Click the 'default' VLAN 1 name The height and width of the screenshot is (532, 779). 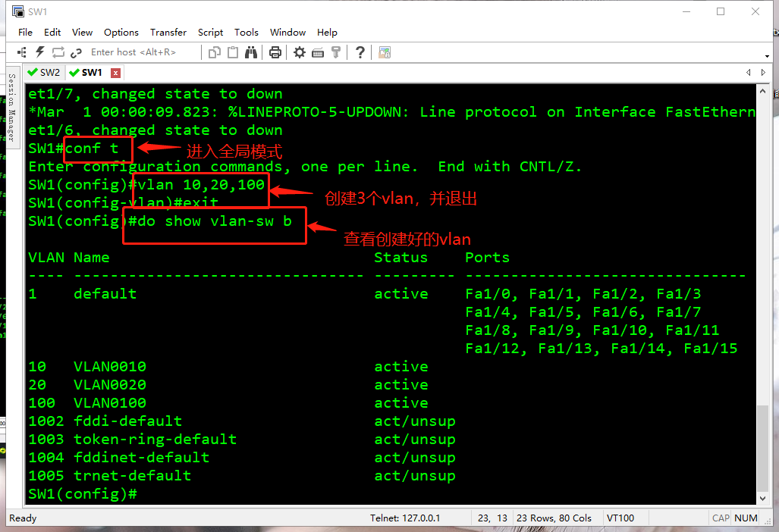(105, 294)
